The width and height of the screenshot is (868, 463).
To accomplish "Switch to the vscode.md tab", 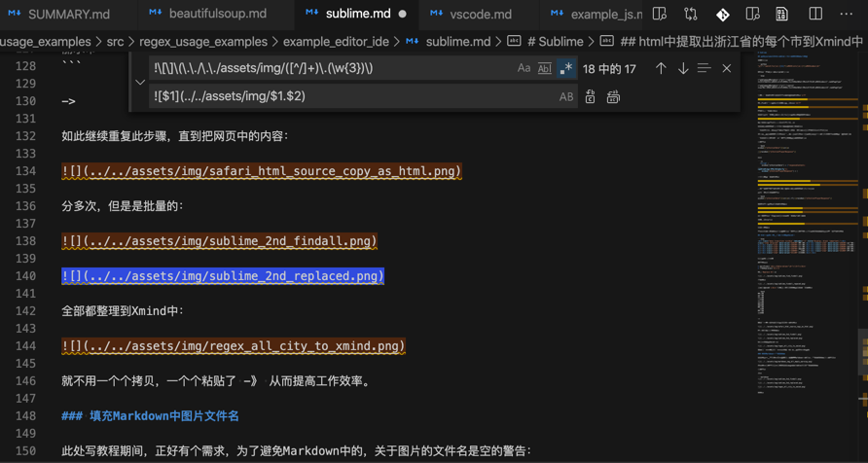I will coord(480,15).
